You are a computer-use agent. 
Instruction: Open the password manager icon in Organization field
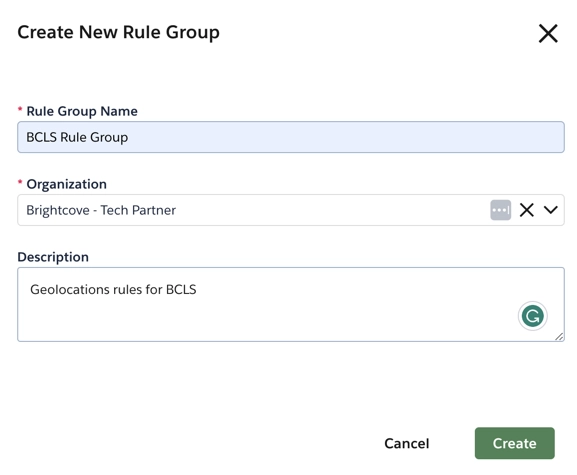point(500,210)
